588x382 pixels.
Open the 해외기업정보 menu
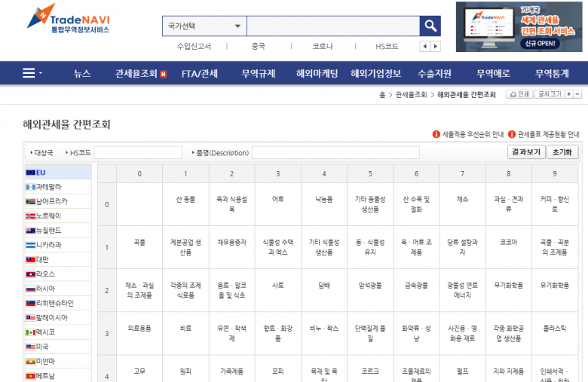[x=375, y=74]
